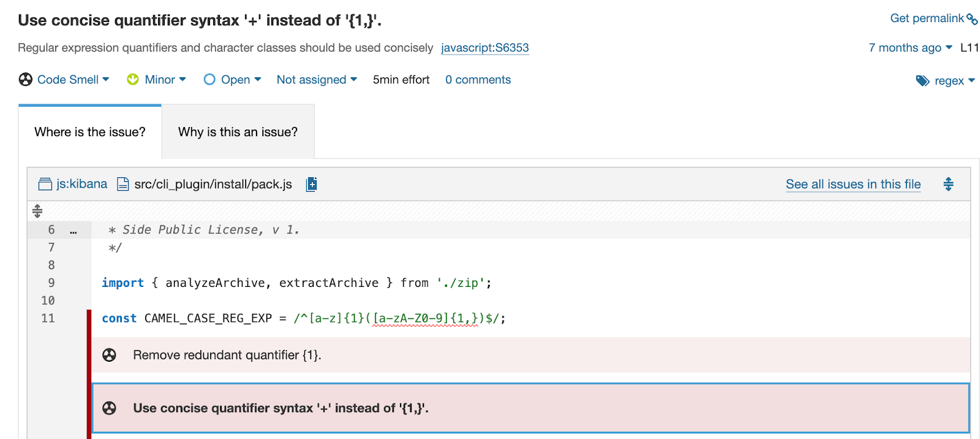The height and width of the screenshot is (439, 980).
Task: Open 'See all issues in this file' link
Action: click(853, 184)
